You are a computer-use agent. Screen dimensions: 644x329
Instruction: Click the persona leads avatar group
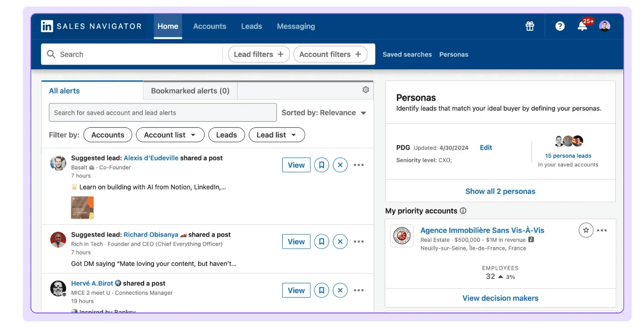[x=568, y=141]
